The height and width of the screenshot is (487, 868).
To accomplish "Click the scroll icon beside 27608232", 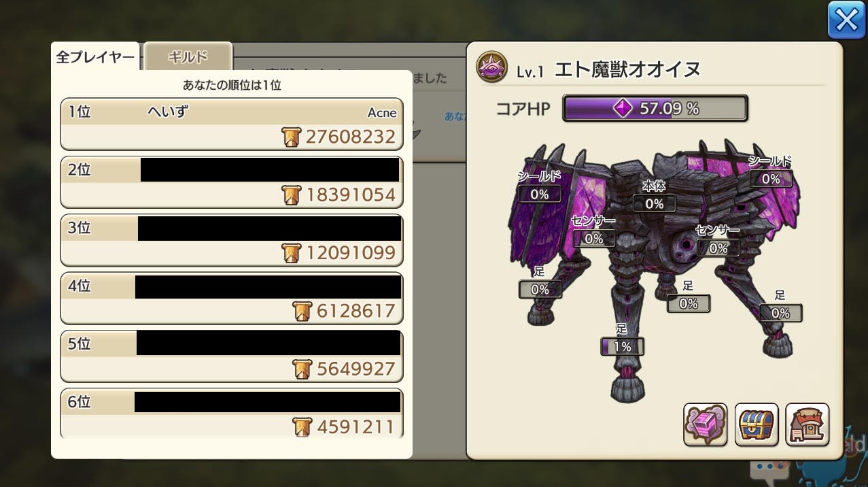I will (x=290, y=137).
